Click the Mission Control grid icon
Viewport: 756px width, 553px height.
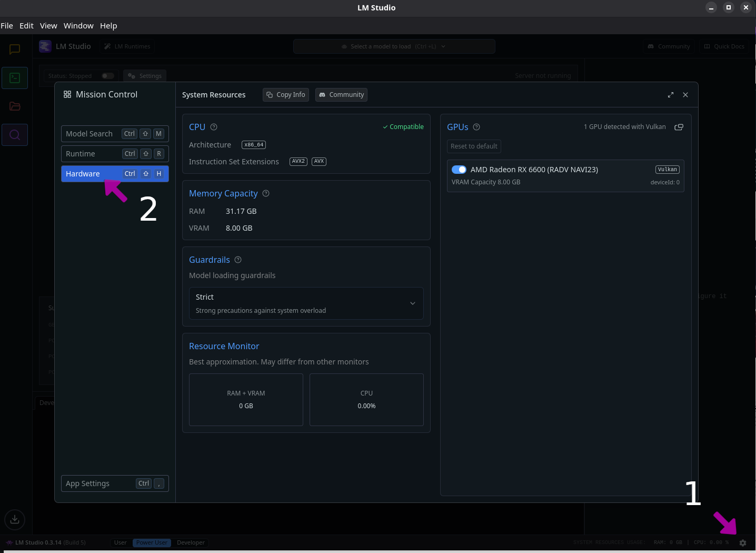[x=67, y=94]
